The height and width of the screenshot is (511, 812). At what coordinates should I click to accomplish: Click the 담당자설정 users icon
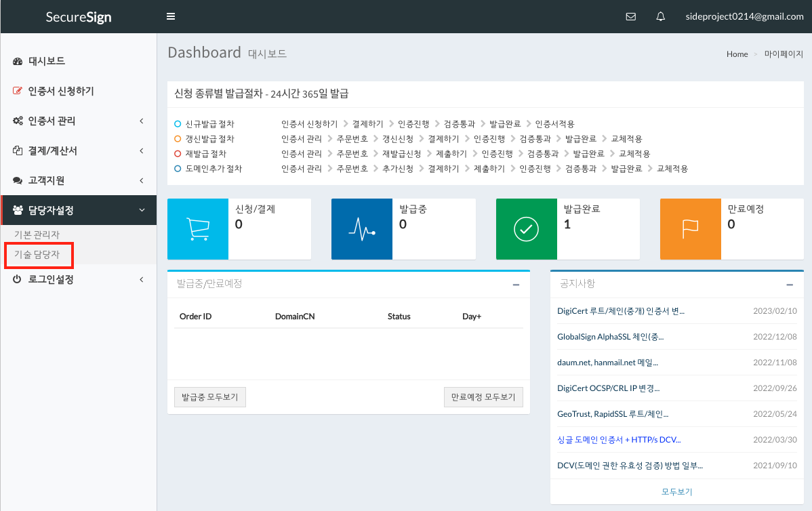pyautogui.click(x=18, y=210)
